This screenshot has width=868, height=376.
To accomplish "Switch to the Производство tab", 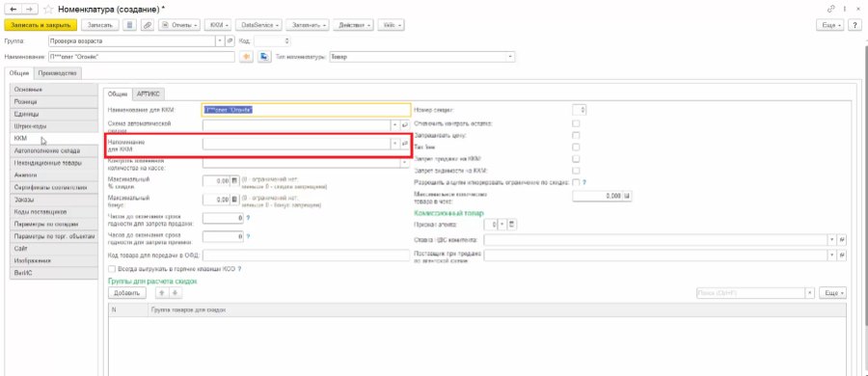I will tap(58, 73).
